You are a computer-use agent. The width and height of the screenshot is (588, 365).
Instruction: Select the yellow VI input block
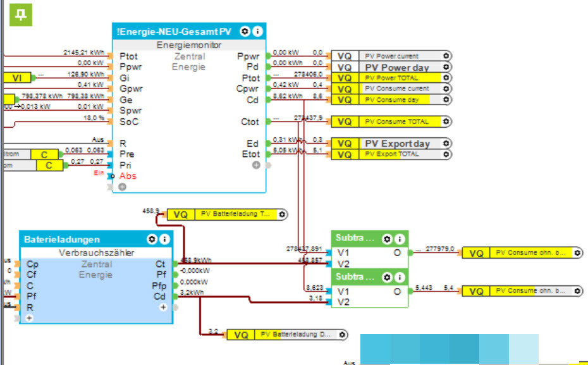16,78
